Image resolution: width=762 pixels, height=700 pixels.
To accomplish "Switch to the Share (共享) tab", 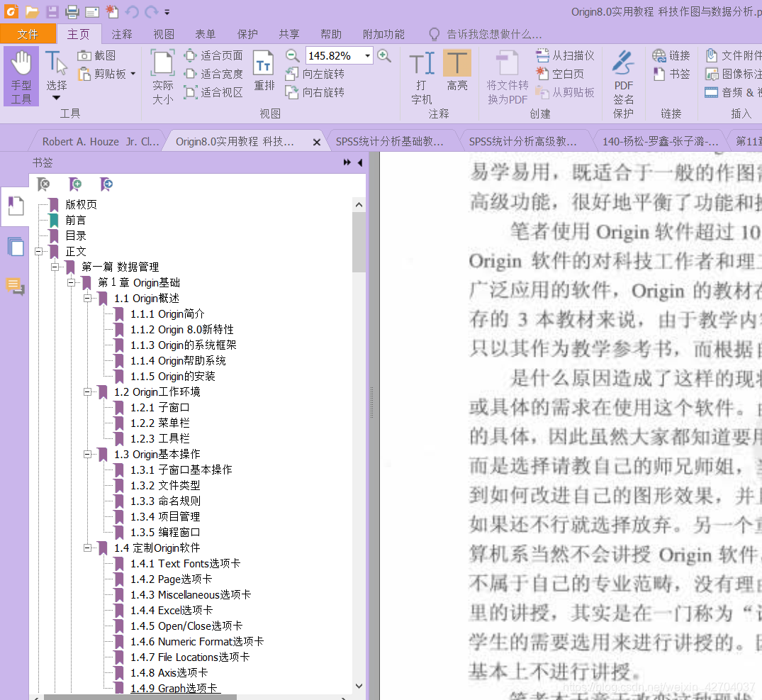I will (289, 34).
